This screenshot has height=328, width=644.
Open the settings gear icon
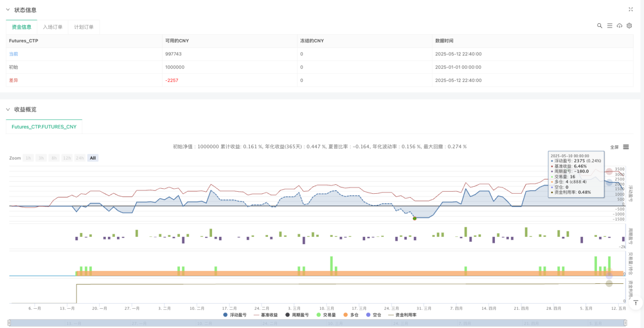click(629, 26)
